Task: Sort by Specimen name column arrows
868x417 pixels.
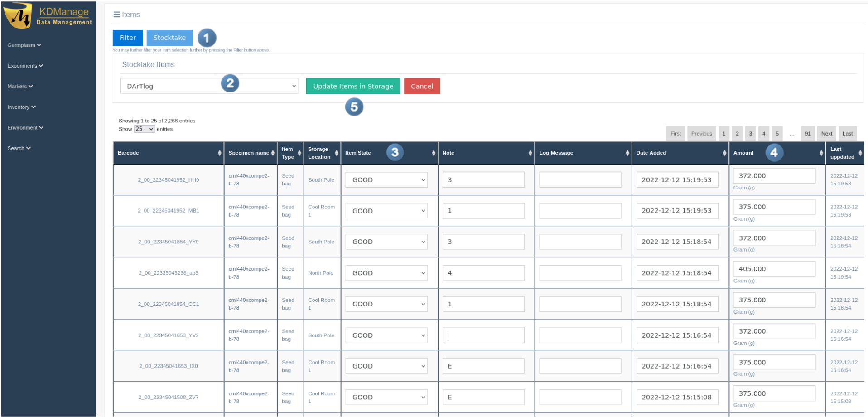Action: (273, 153)
